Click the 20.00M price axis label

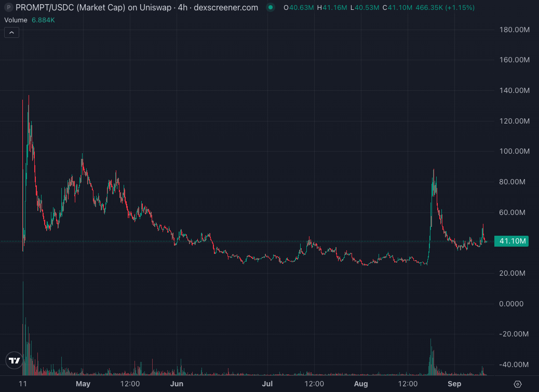(512, 273)
